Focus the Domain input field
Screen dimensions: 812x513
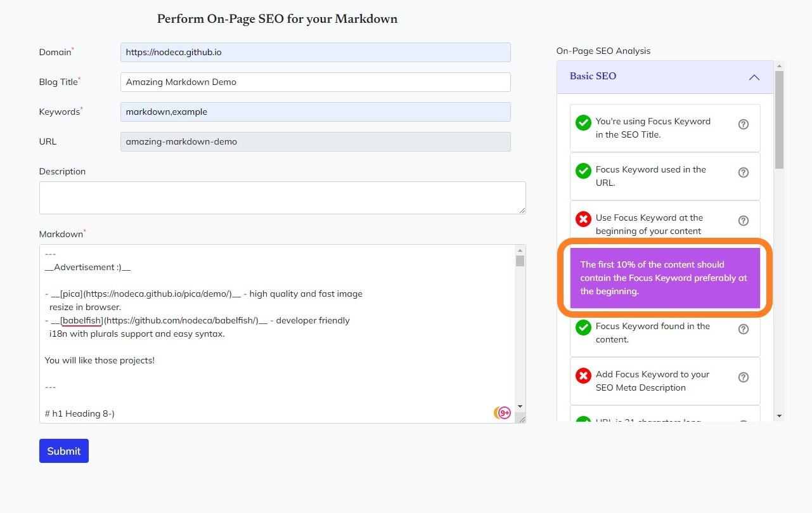coord(315,52)
